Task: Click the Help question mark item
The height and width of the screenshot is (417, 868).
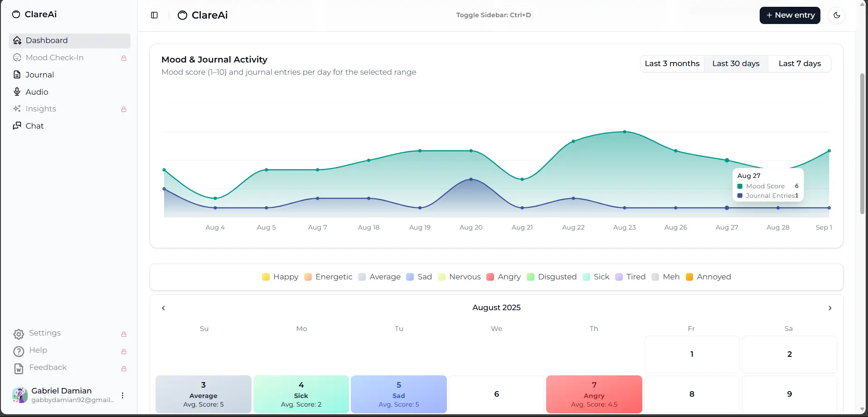Action: 38,350
